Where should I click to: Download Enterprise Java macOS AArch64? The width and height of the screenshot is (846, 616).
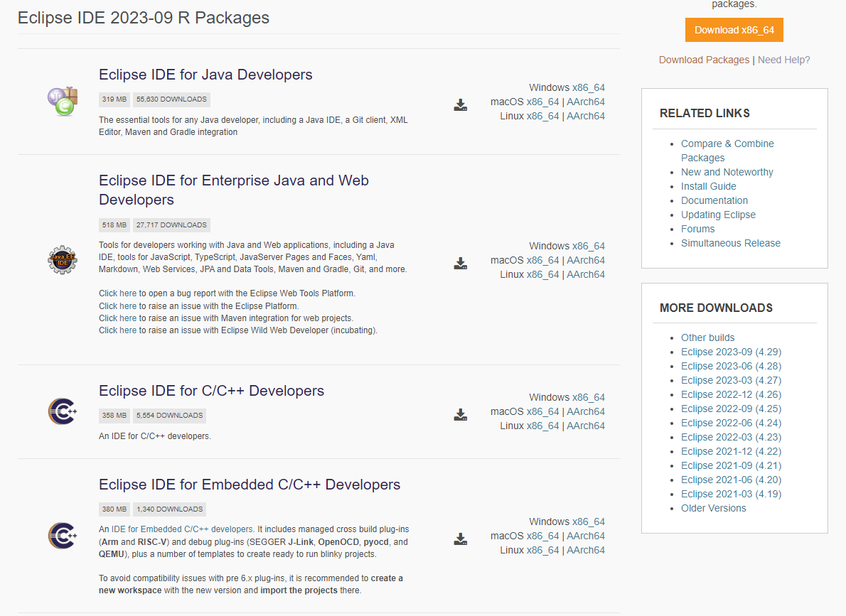585,260
